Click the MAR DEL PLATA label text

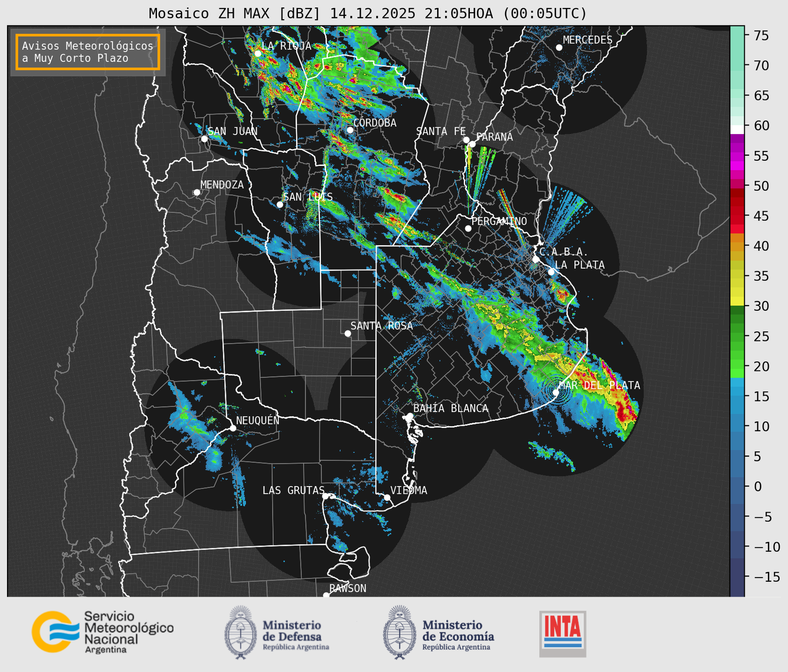click(599, 386)
